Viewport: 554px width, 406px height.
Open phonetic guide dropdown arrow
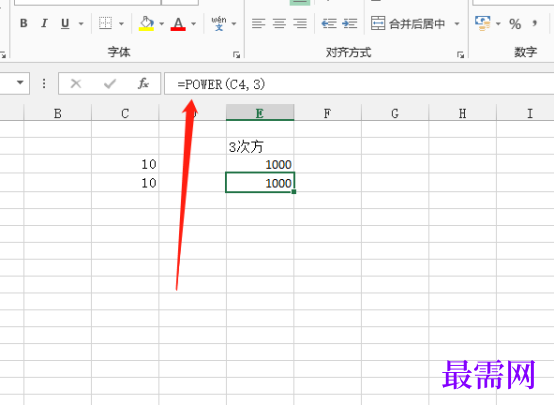(234, 24)
